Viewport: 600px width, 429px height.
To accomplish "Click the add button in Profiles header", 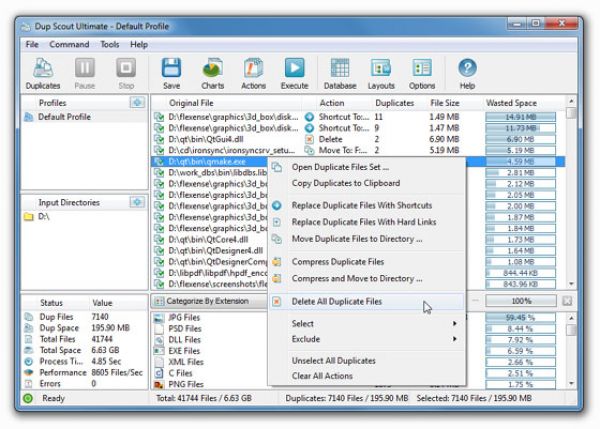I will [x=136, y=102].
